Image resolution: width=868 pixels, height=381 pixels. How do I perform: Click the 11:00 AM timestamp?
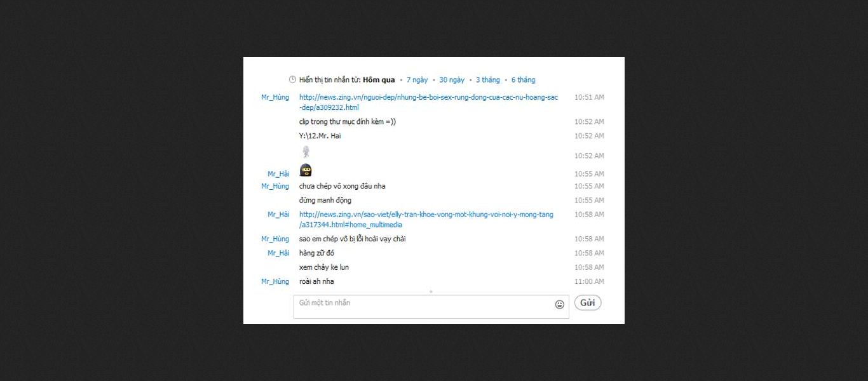[x=589, y=281]
